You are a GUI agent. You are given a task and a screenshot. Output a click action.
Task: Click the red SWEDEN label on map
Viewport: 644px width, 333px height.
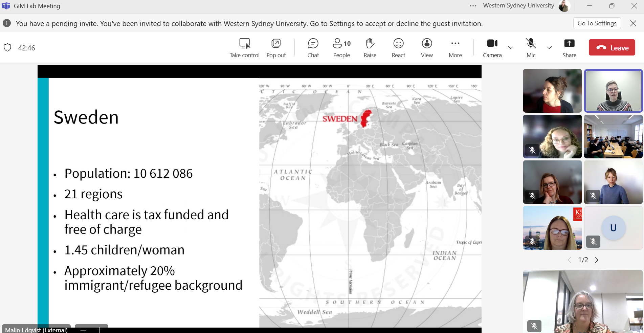(340, 119)
